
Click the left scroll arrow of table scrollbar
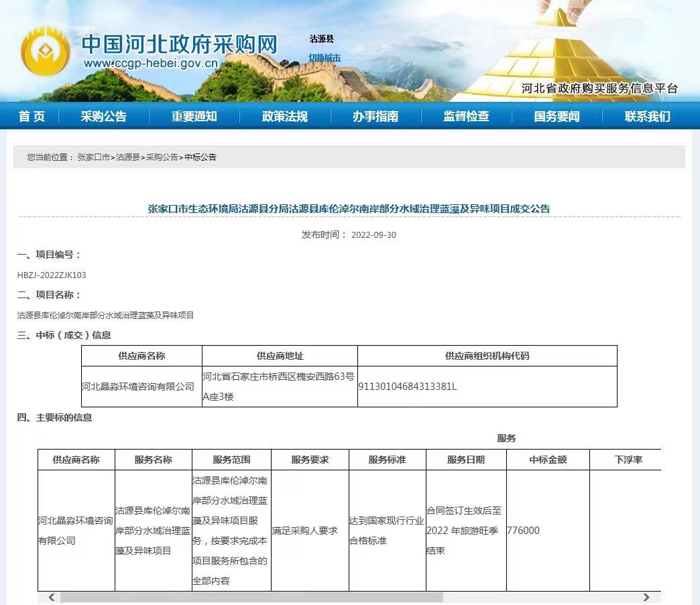pos(52,597)
